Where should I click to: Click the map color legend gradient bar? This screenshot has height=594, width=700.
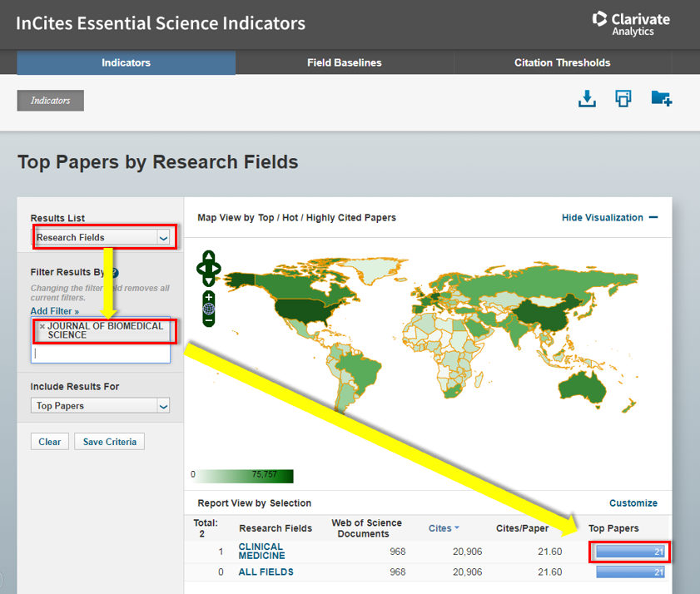pos(244,476)
